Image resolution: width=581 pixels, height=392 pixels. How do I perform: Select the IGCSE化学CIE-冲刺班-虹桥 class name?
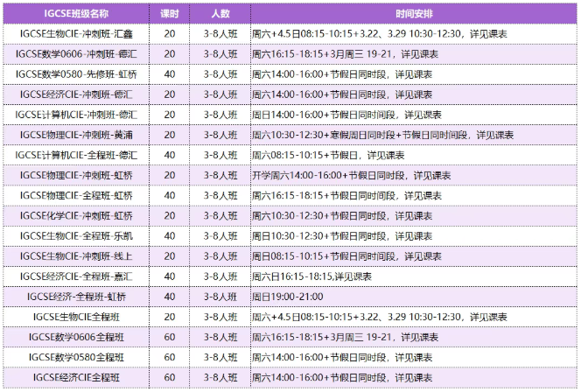click(x=76, y=215)
